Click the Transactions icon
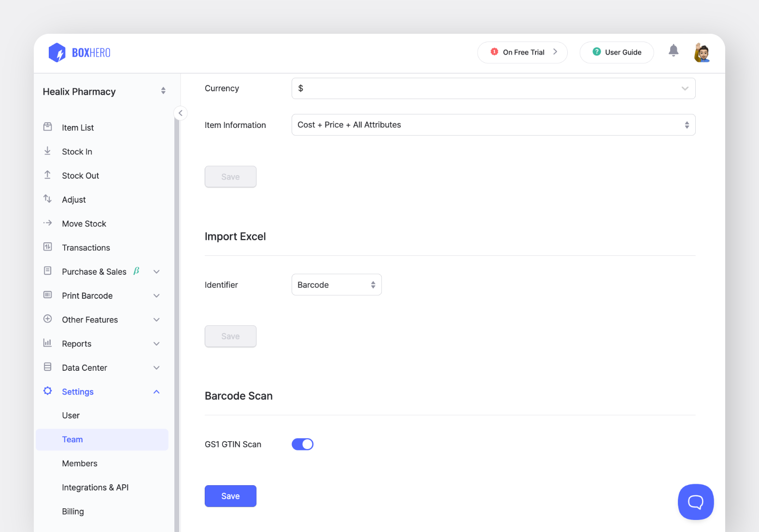 (48, 247)
